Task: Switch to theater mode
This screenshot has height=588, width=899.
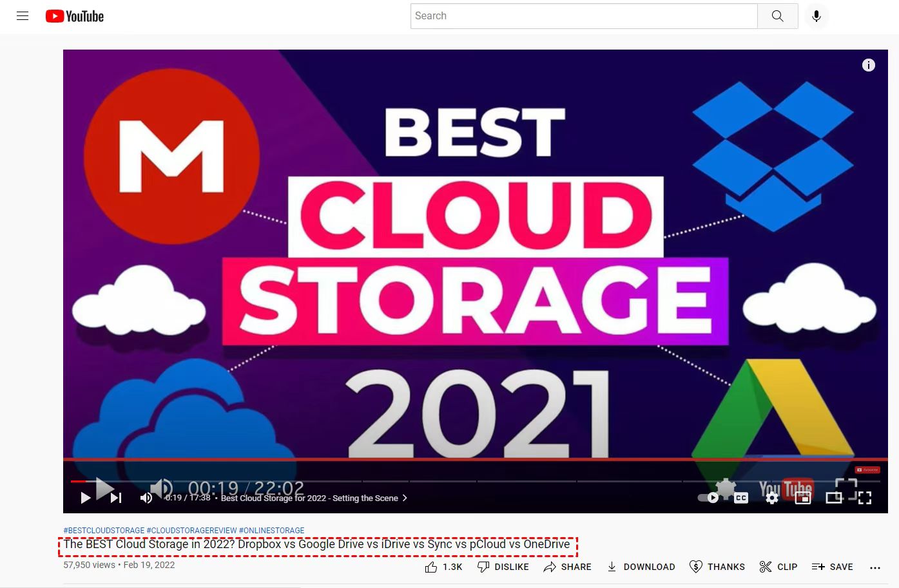Action: tap(834, 498)
